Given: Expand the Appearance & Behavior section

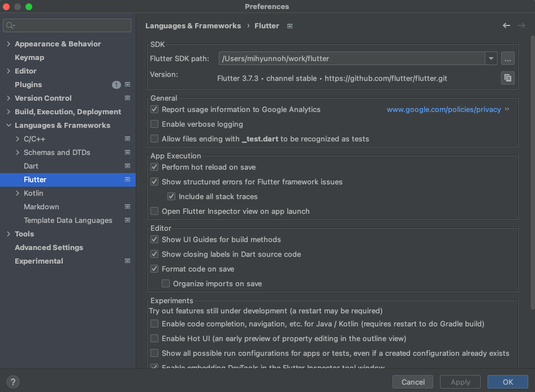Looking at the screenshot, I should click(x=8, y=44).
